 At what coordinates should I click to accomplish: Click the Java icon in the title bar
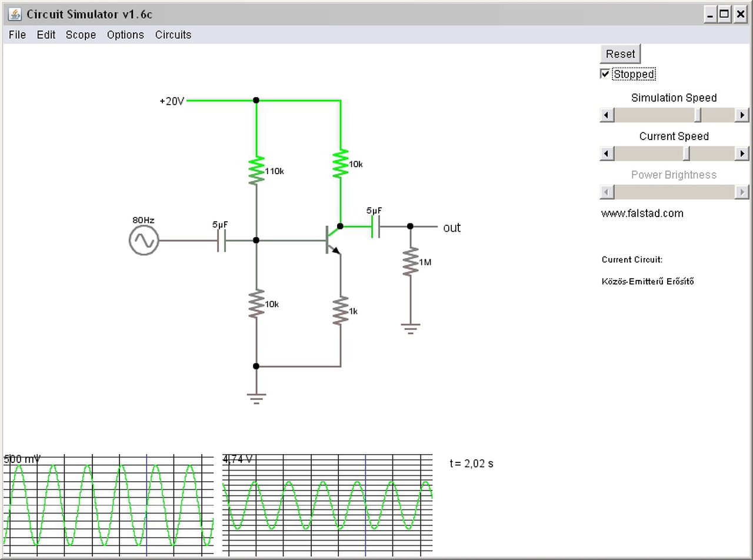coord(15,14)
